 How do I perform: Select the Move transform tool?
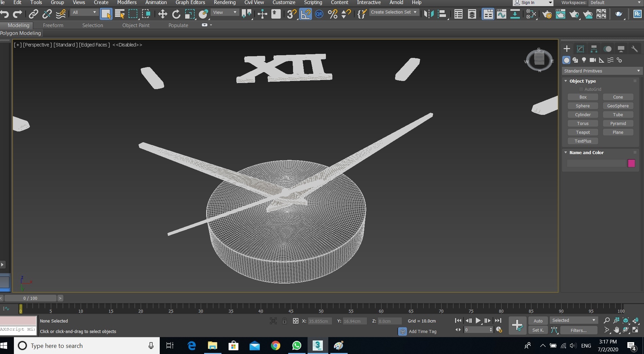(x=162, y=14)
